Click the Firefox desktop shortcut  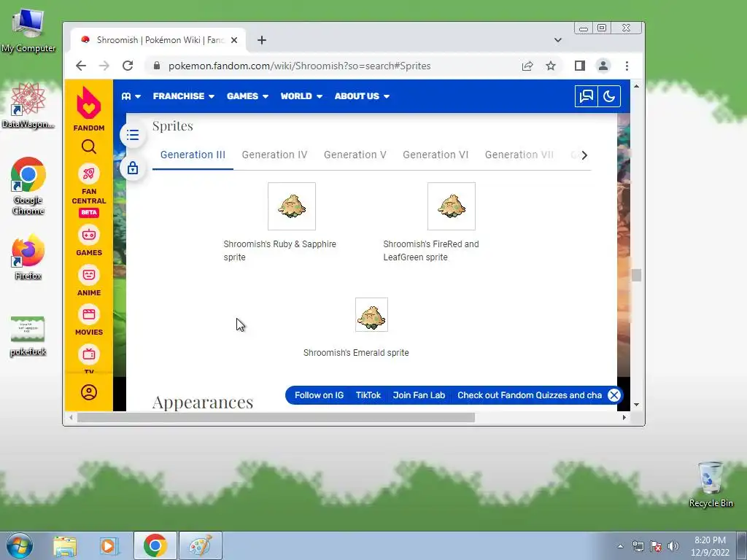click(x=28, y=257)
